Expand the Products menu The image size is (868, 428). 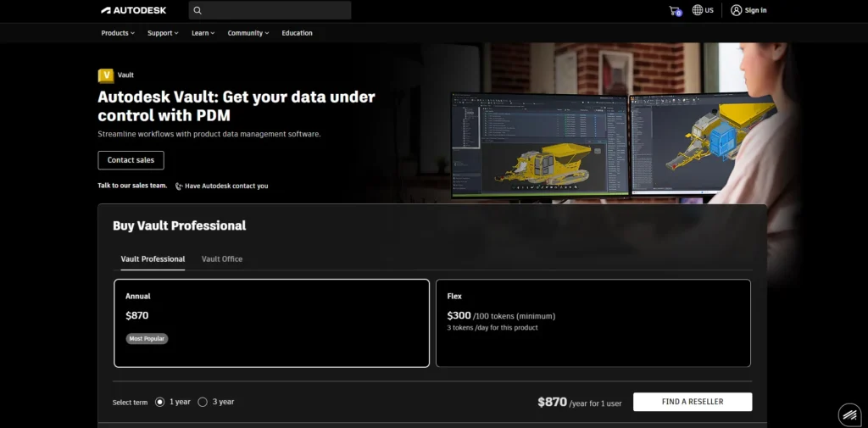pyautogui.click(x=118, y=33)
